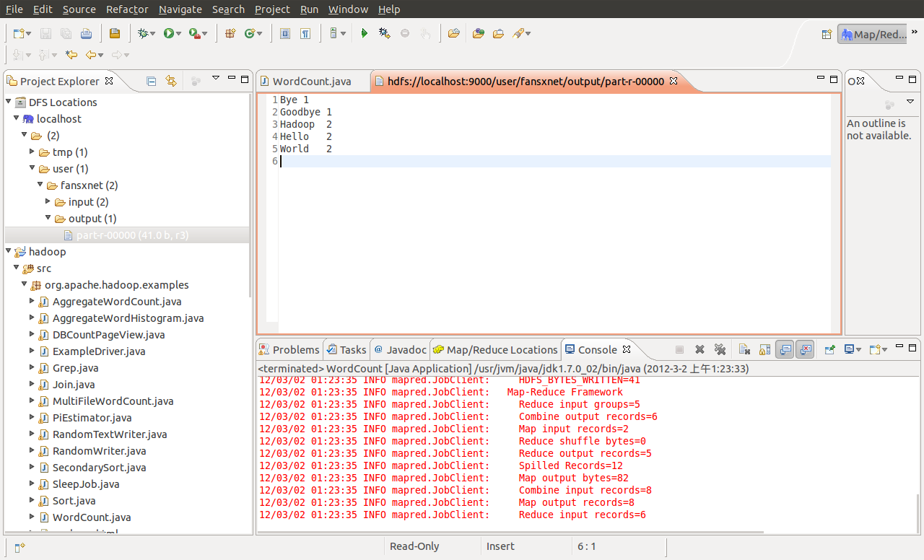Open the Search toolbar dropdown arrow

pos(528,34)
